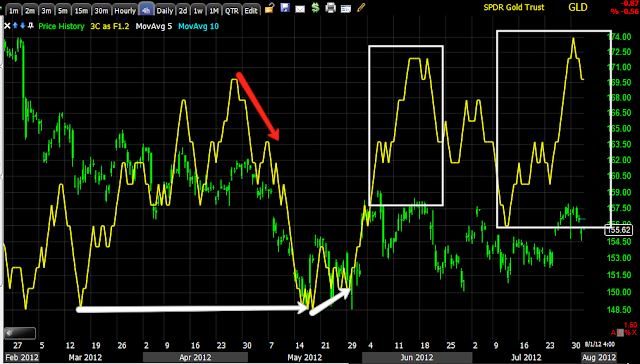Toggle the A auto-scale option
640x364 pixels.
pyautogui.click(x=613, y=333)
